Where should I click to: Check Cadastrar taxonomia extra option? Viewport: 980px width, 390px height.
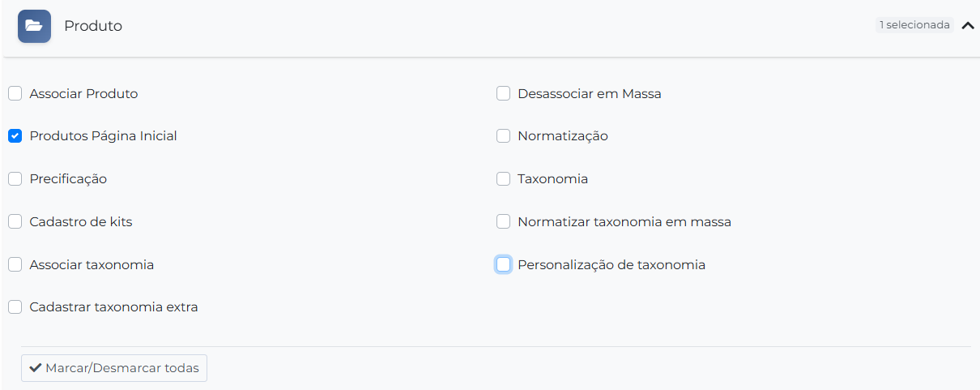(15, 306)
